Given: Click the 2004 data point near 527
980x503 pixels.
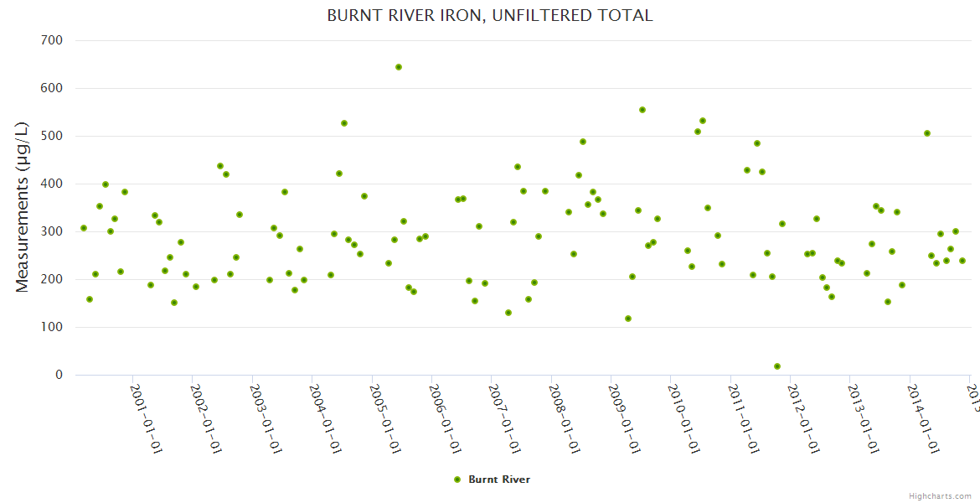Looking at the screenshot, I should [x=344, y=123].
